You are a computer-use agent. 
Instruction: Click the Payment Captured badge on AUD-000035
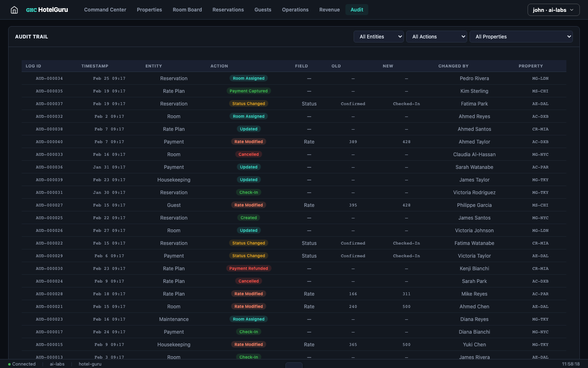(249, 91)
